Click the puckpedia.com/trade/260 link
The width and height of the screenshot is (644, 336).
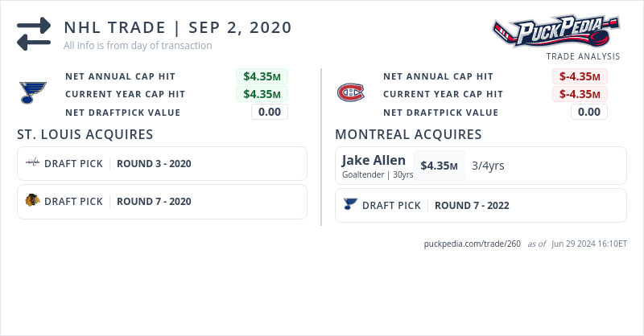click(x=473, y=244)
